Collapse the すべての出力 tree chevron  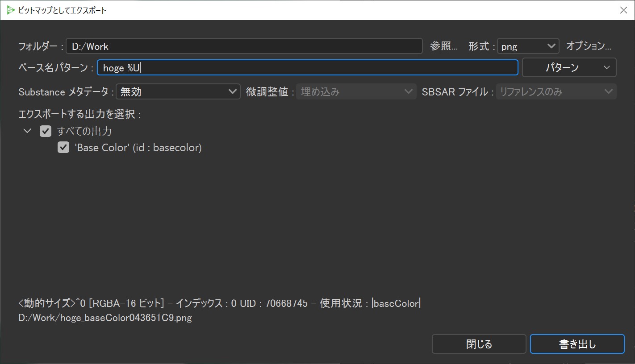tap(27, 131)
